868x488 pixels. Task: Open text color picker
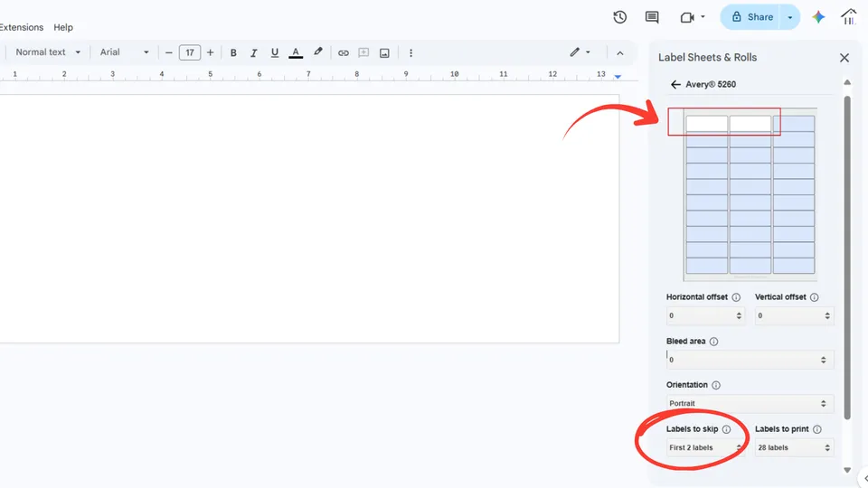(296, 52)
